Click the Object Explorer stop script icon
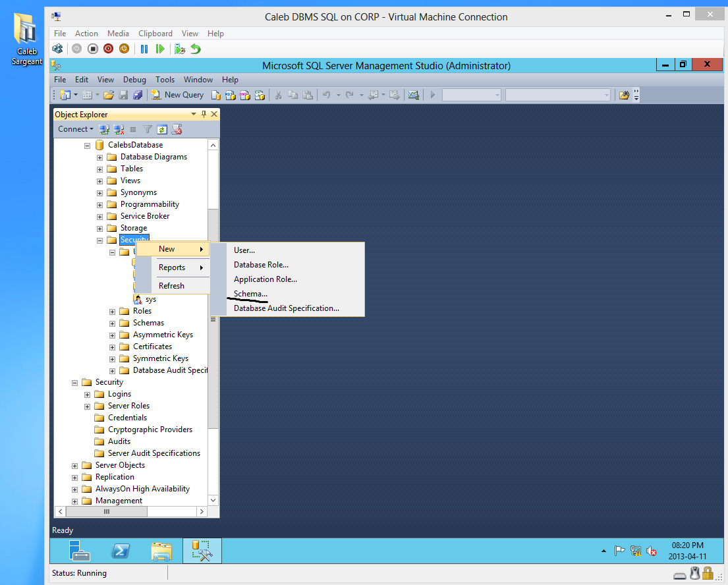Screen dimensions: 728x585 tap(177, 130)
